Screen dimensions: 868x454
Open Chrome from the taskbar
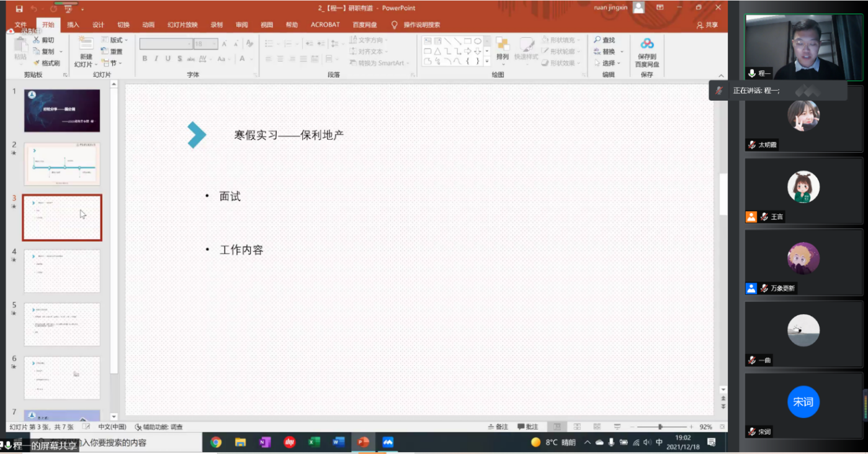click(216, 442)
